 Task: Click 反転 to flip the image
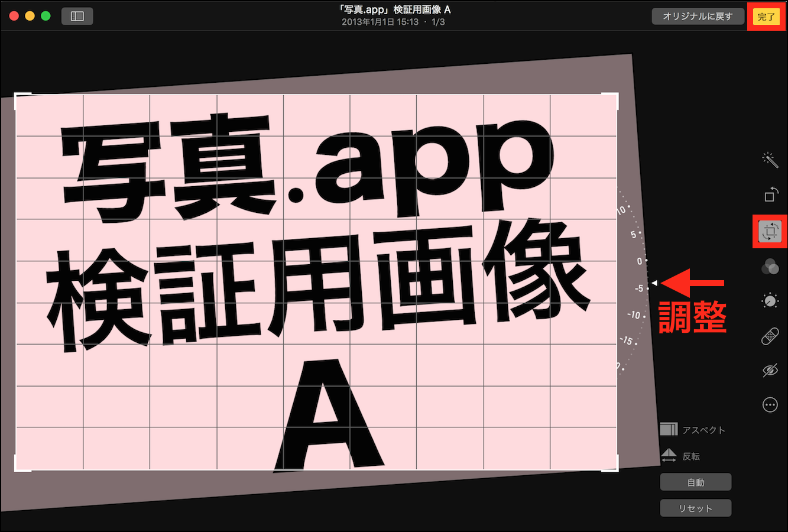pyautogui.click(x=691, y=456)
